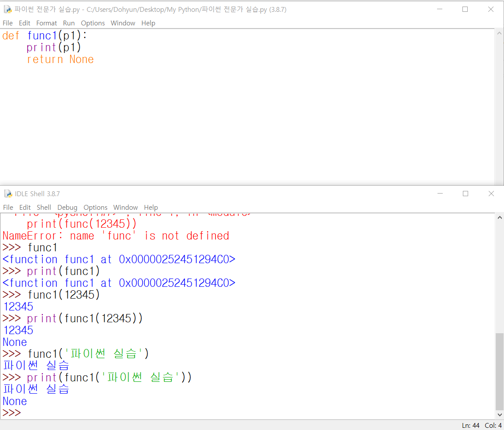Click the 'return None' line in the editor
Screen dimensions: 504x430
[x=60, y=60]
